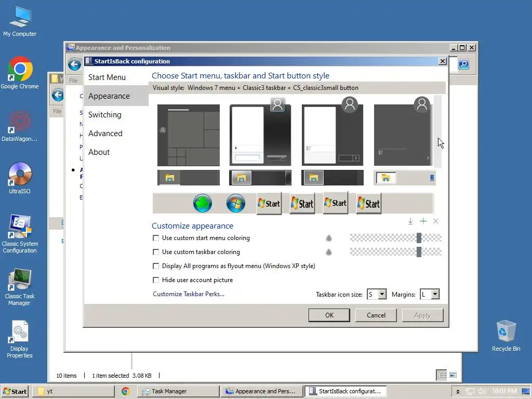The image size is (532, 399).
Task: Select the green clover Start orb
Action: coord(203,203)
